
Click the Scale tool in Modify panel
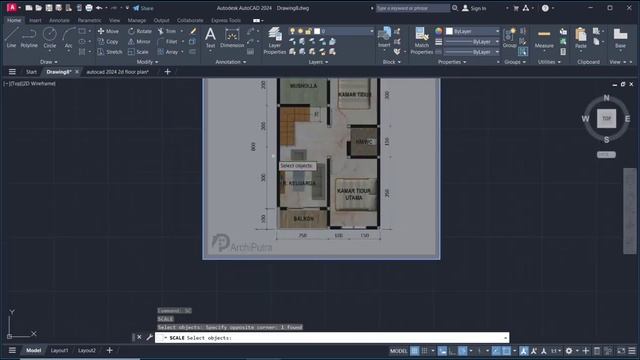pos(138,52)
